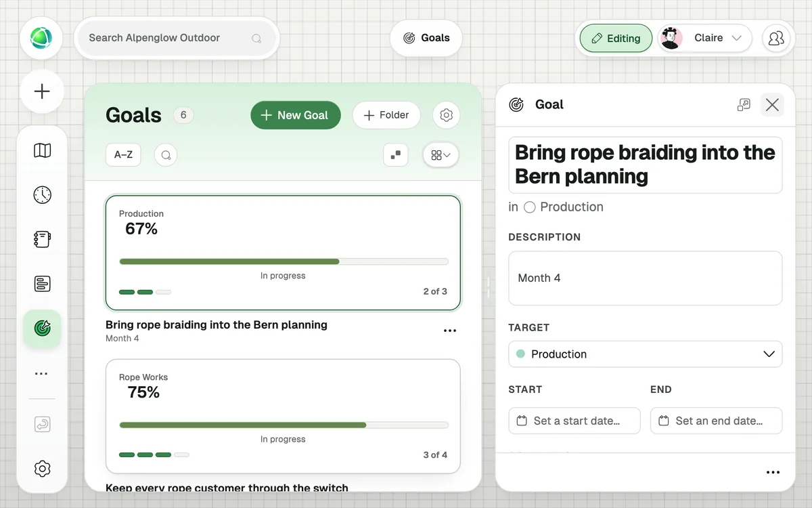Click the goals count badge 6
The image size is (812, 508).
[x=183, y=115]
